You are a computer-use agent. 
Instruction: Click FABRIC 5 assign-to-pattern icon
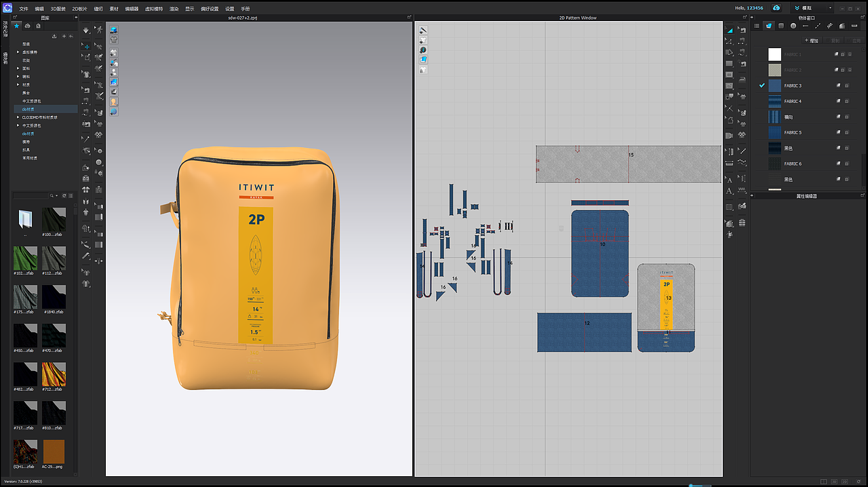click(x=838, y=132)
